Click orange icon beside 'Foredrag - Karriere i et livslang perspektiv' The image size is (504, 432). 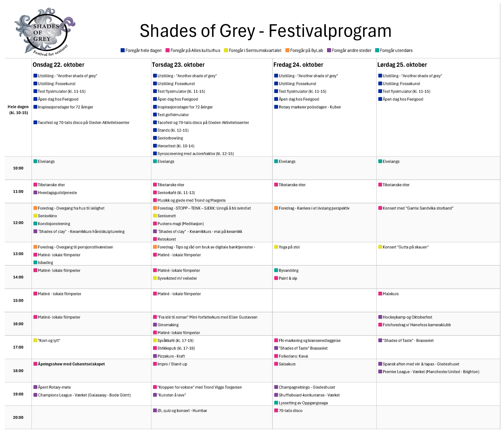coord(276,208)
